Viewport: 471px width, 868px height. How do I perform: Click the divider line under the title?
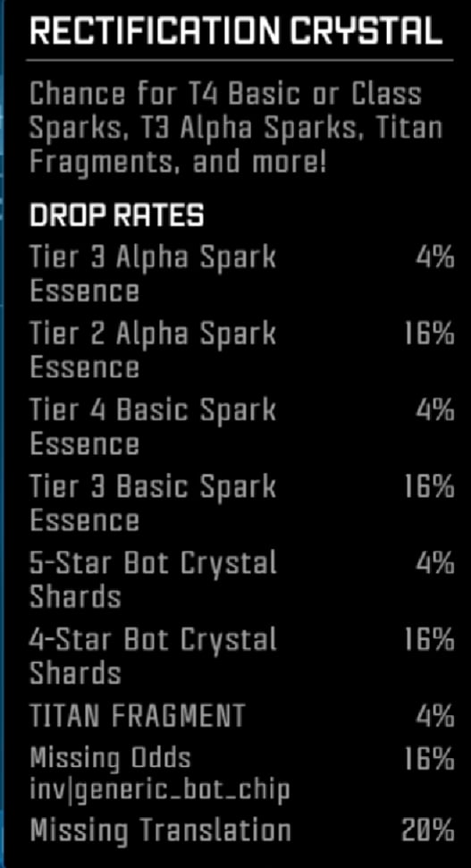pos(241,60)
